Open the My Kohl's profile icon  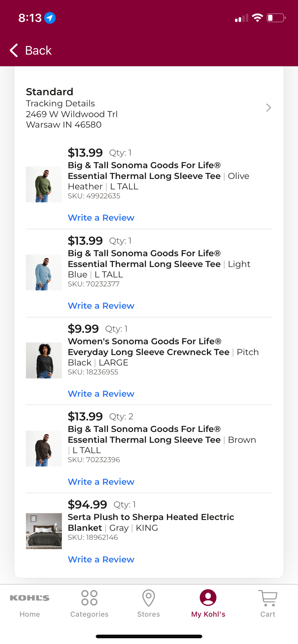click(x=208, y=598)
